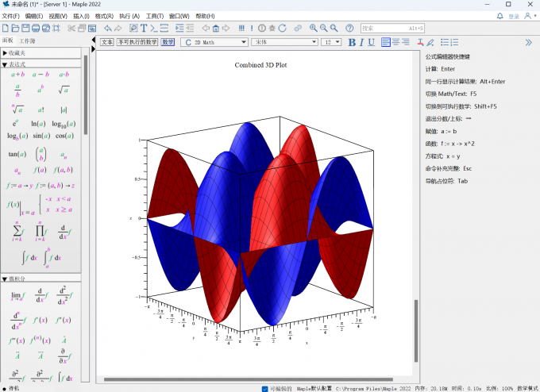The height and width of the screenshot is (392, 540).
Task: Click the 登录 sign-in link
Action: 514,16
